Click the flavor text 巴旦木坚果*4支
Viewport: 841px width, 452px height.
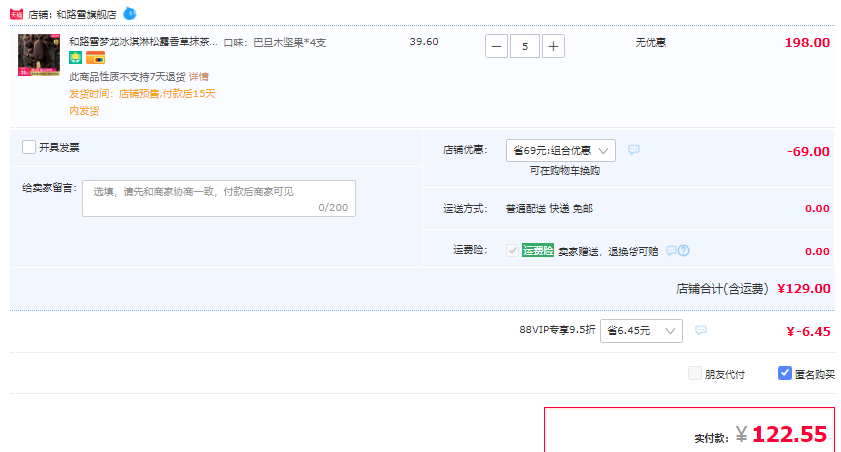[x=290, y=42]
